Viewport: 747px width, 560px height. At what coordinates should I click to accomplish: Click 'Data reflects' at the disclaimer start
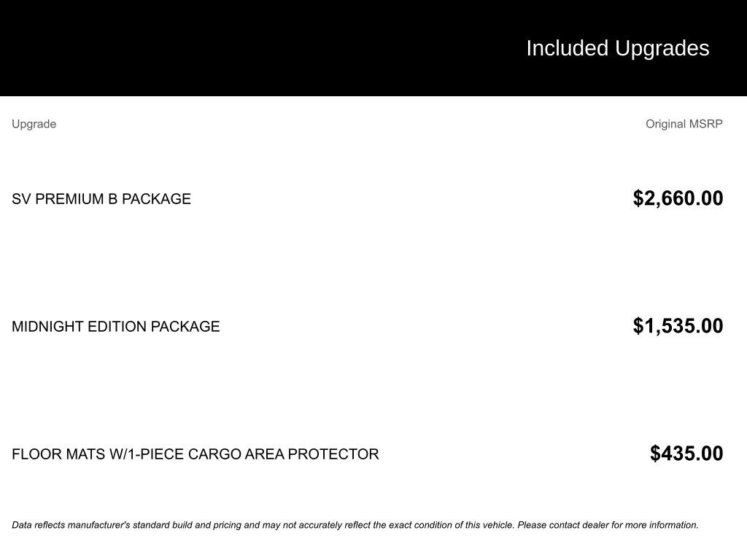click(38, 525)
